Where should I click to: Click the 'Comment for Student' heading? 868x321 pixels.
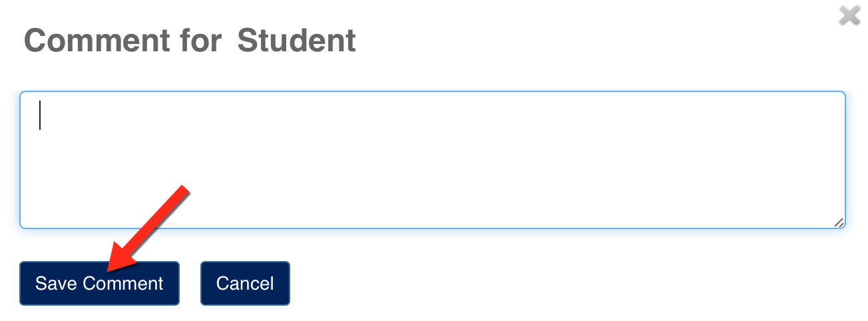coord(190,41)
